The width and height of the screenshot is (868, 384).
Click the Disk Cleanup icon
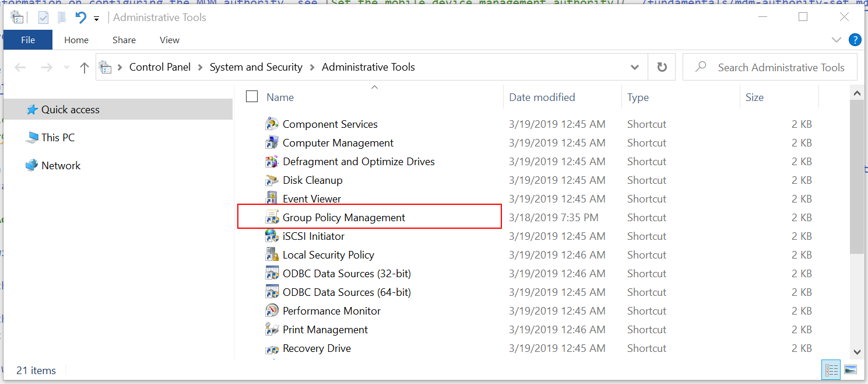coord(272,180)
